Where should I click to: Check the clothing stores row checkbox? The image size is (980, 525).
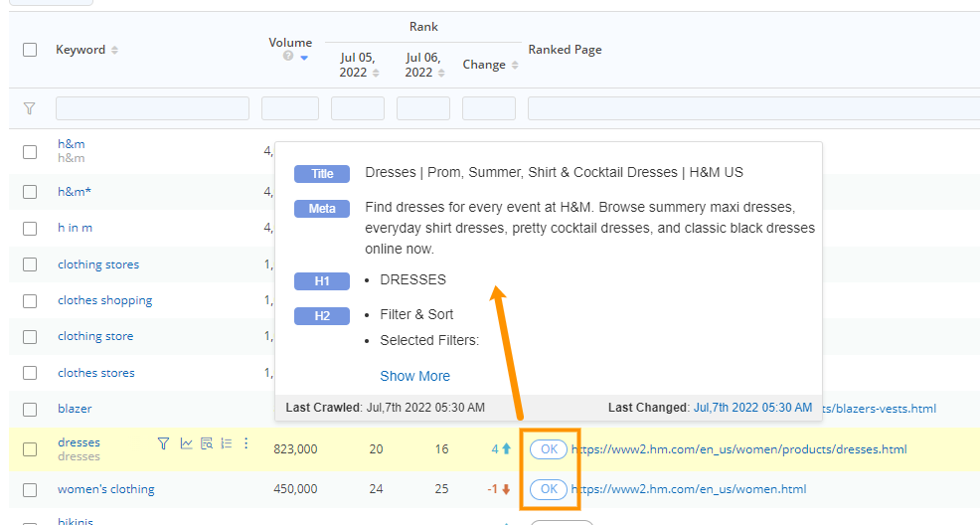[30, 264]
